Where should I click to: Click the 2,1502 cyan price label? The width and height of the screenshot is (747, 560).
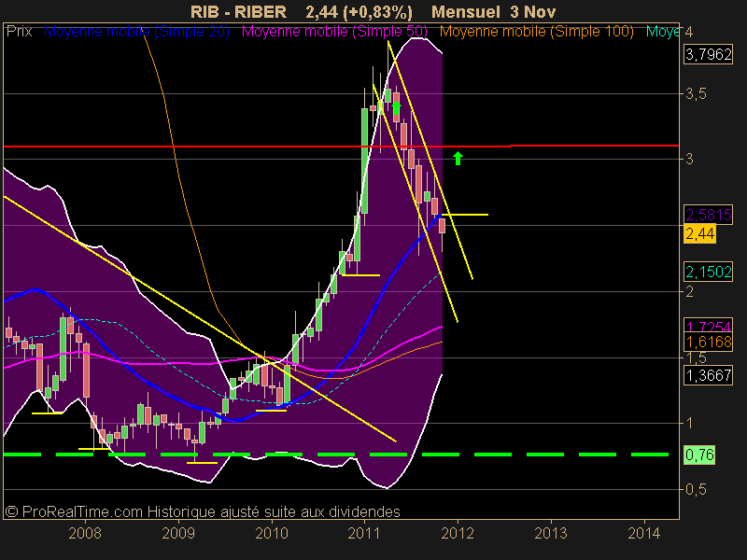click(x=708, y=272)
